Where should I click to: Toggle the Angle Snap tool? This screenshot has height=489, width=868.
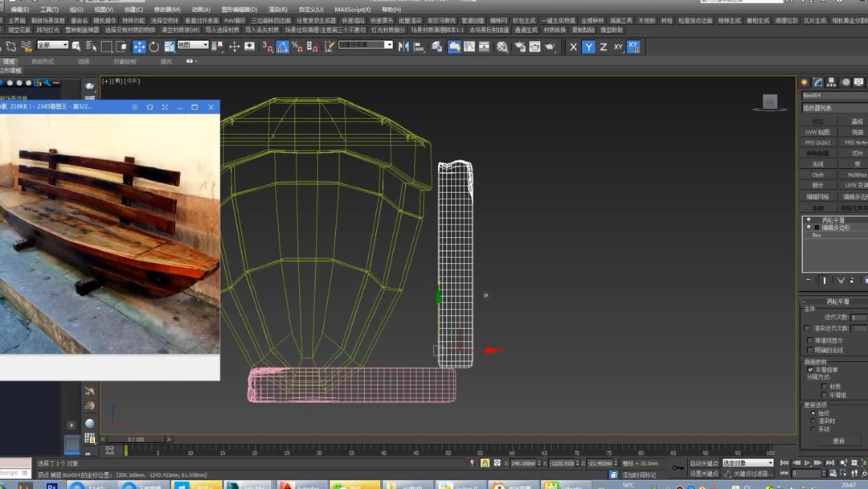click(282, 47)
